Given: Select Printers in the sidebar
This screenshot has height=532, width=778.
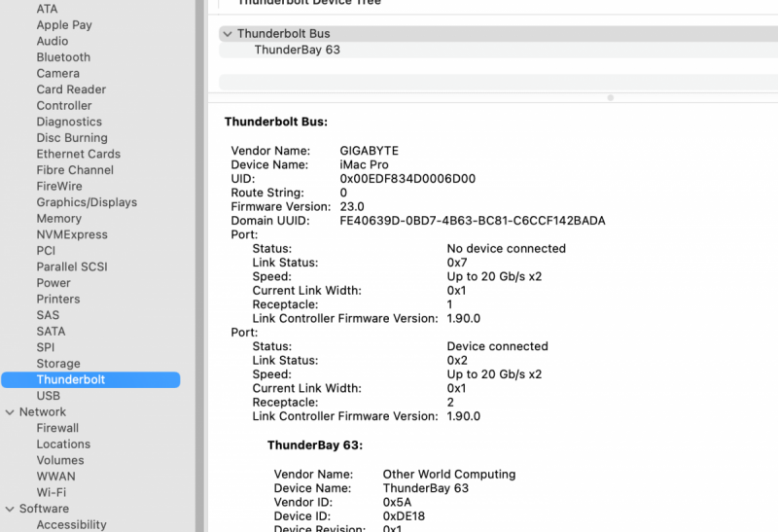Looking at the screenshot, I should pos(58,300).
